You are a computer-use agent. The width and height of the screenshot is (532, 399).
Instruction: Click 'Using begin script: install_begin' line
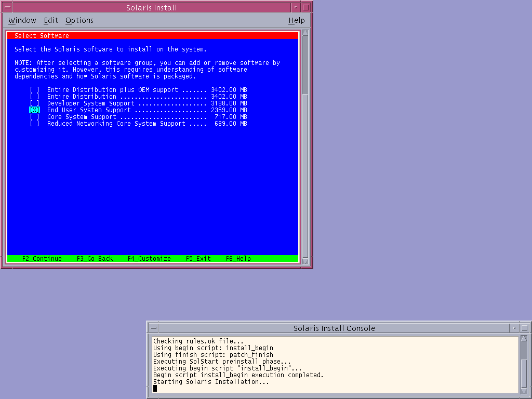[x=213, y=348]
